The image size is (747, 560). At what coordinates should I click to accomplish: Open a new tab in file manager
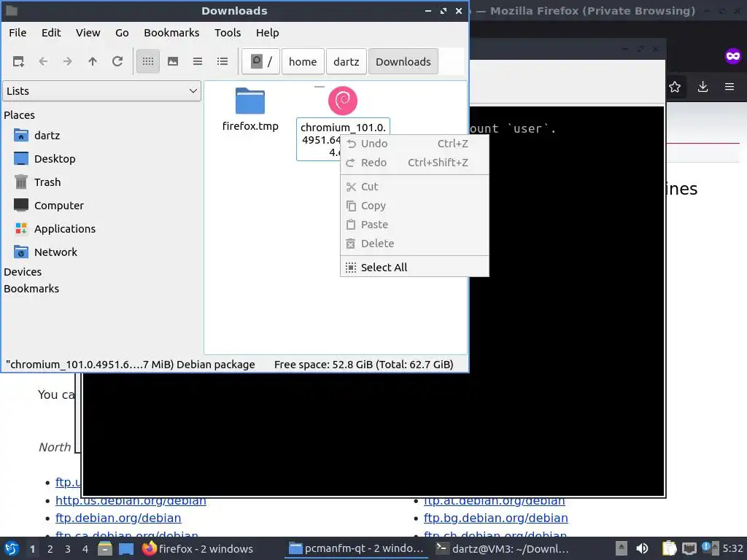pos(18,61)
